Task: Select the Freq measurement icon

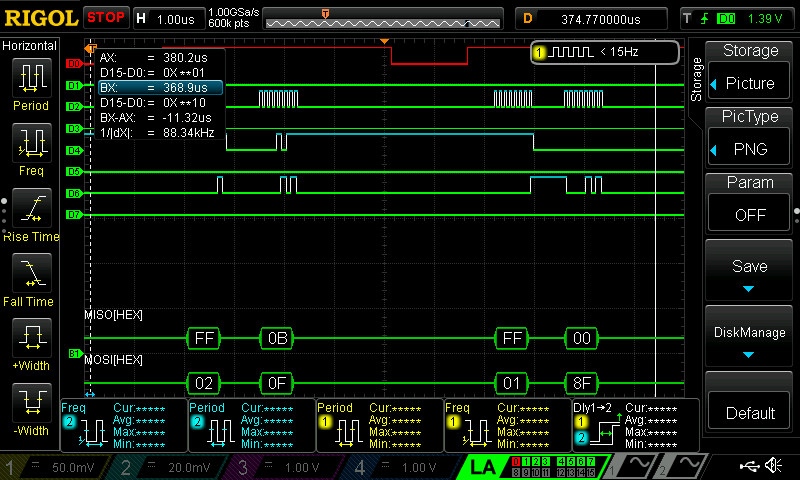Action: [x=31, y=143]
